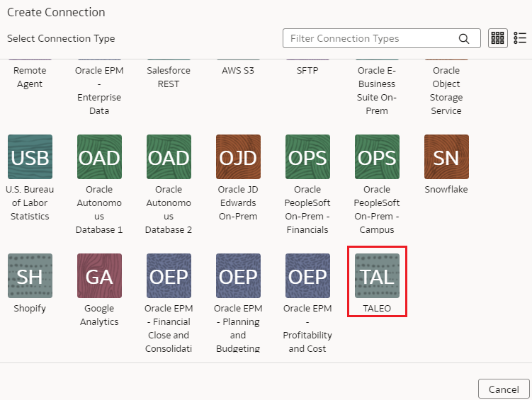The image size is (532, 400).
Task: Click Oracle PeopleSoft On-Prem - Campus label
Action: (x=377, y=210)
